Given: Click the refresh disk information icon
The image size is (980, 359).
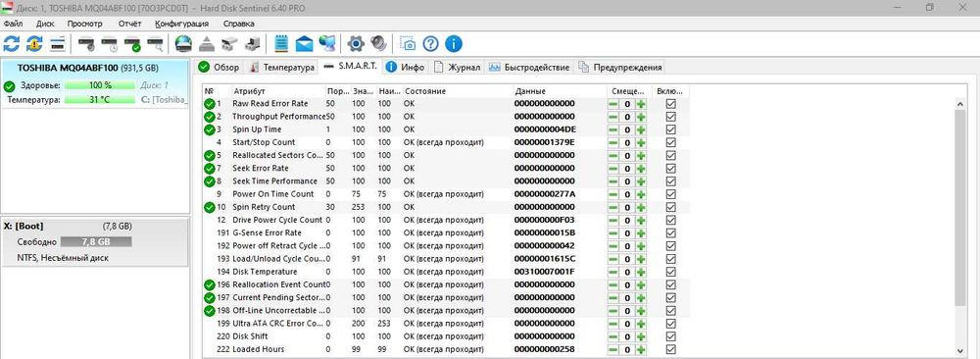Looking at the screenshot, I should pos(11,44).
